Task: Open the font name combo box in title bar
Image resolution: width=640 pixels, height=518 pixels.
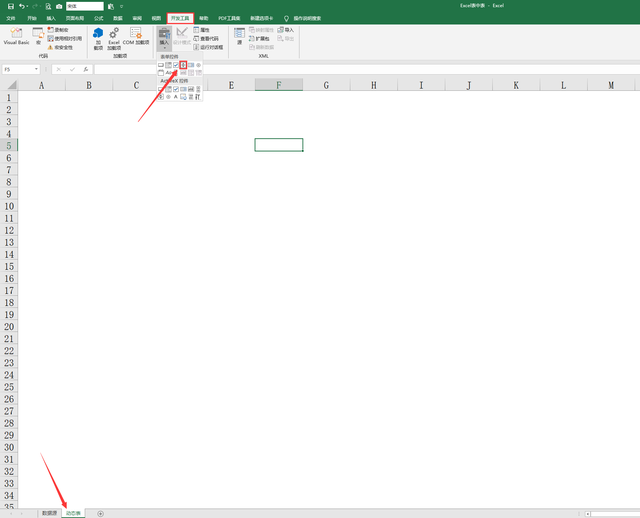Action: [x=85, y=6]
